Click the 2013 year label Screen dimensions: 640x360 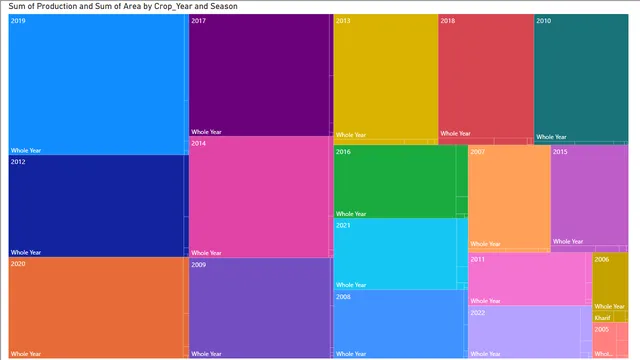[x=343, y=21]
